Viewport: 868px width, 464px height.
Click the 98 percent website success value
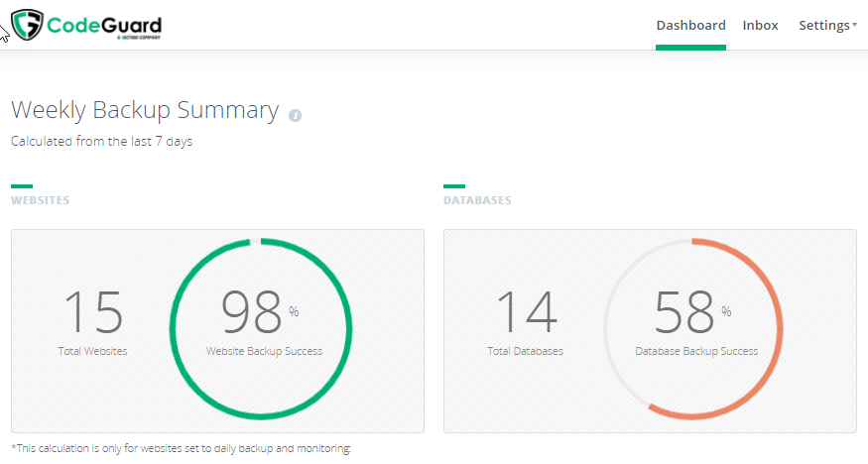pyautogui.click(x=252, y=312)
